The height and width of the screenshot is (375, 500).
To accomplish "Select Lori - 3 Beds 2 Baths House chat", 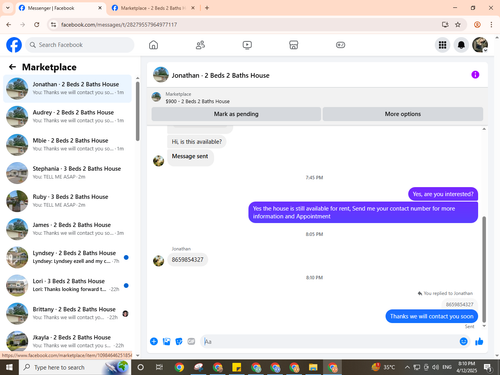I will pyautogui.click(x=67, y=285).
